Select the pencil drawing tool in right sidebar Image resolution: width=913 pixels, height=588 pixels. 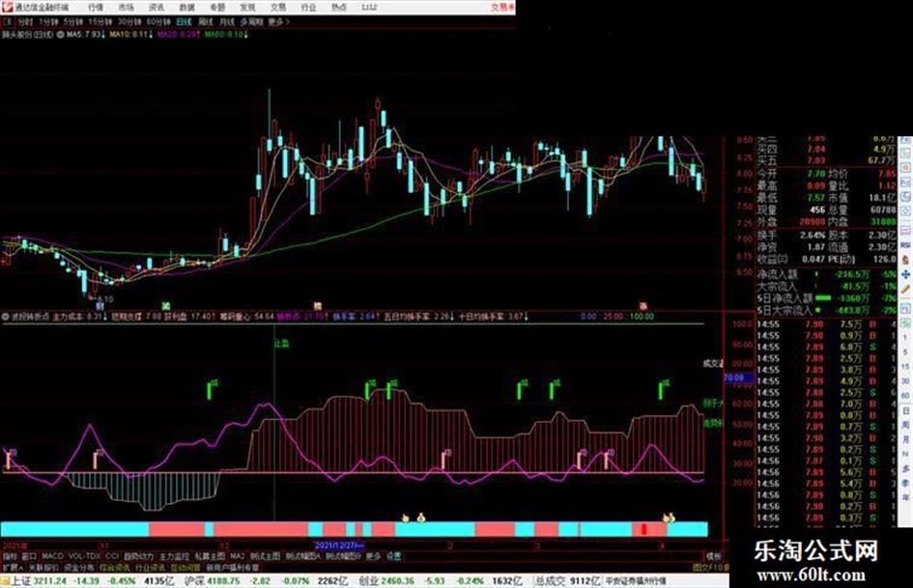[905, 289]
